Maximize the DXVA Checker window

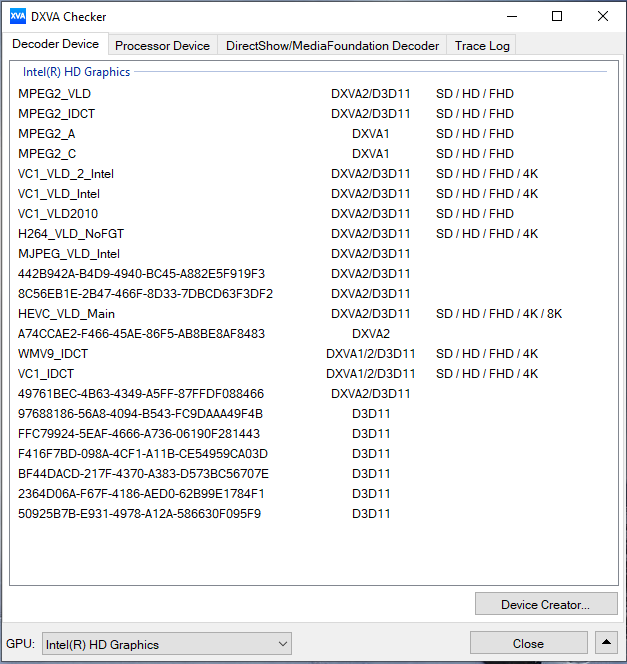(557, 16)
